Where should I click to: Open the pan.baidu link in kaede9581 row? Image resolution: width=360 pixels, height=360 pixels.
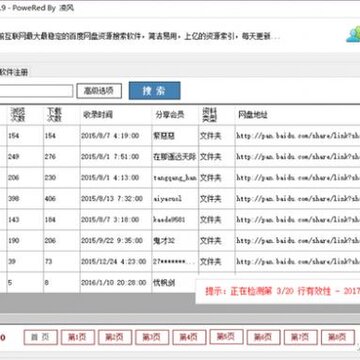click(x=298, y=220)
